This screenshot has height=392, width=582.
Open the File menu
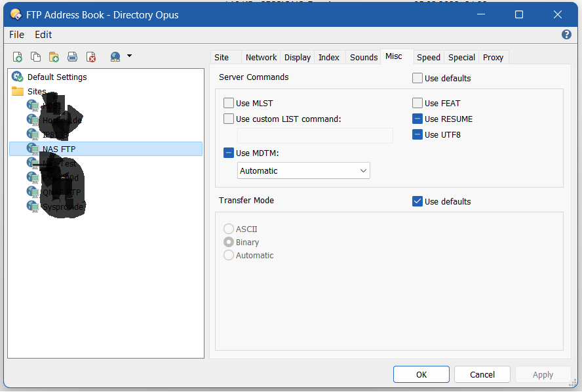[16, 35]
